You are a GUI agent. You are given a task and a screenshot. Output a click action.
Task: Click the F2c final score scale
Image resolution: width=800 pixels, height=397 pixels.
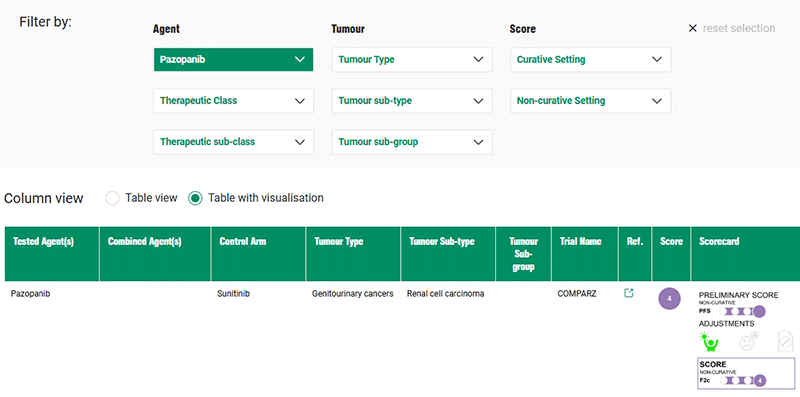[x=742, y=380]
